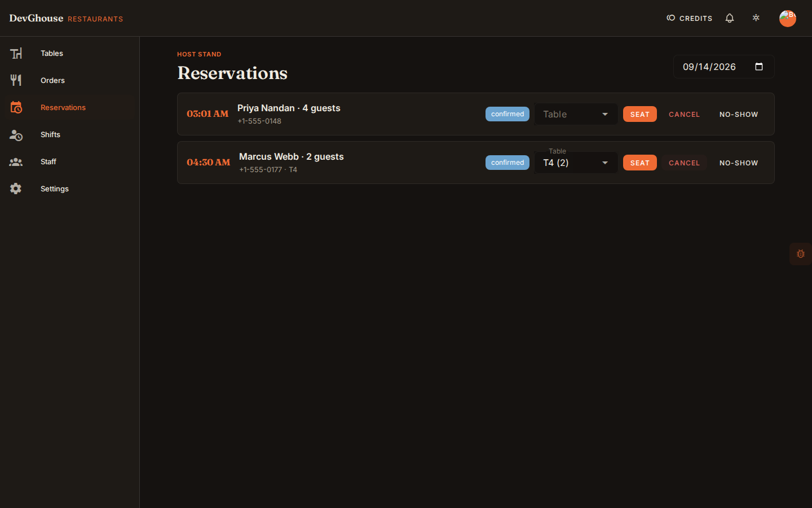Open the Settings menu label

click(x=55, y=189)
